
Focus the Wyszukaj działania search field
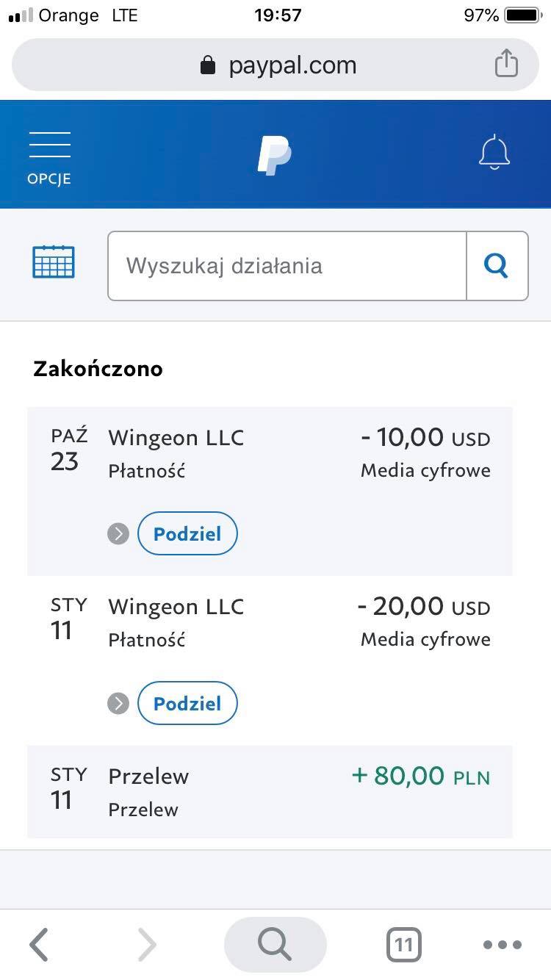[287, 266]
